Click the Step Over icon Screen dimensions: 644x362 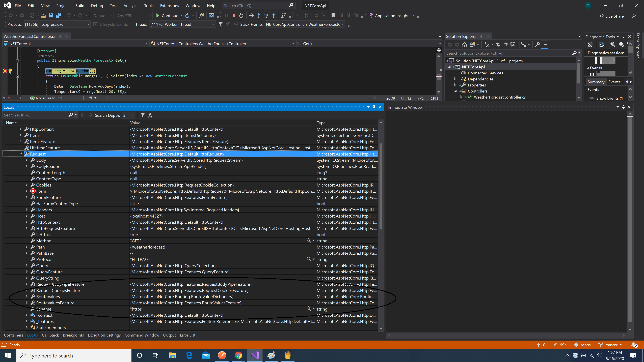pyautogui.click(x=266, y=15)
